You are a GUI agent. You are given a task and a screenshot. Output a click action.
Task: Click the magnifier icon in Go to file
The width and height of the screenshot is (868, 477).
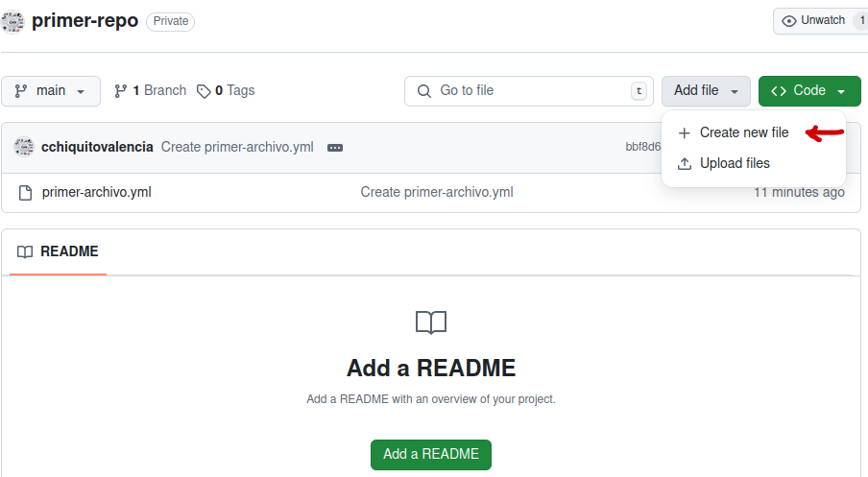pos(424,91)
